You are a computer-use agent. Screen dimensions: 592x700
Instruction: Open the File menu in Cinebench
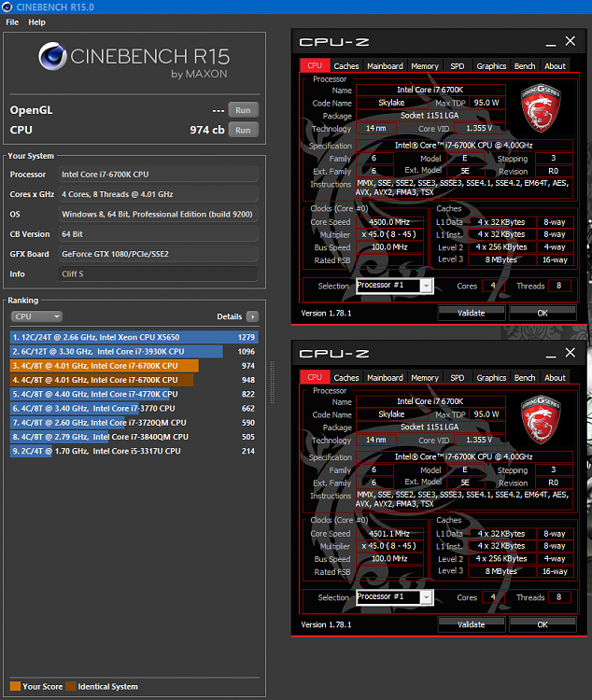coord(12,22)
